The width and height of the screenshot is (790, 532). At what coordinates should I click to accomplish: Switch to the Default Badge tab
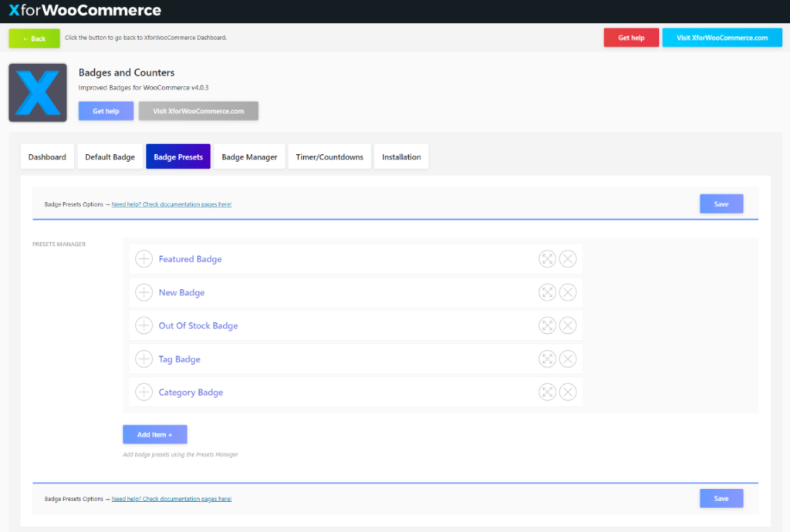[x=110, y=157]
